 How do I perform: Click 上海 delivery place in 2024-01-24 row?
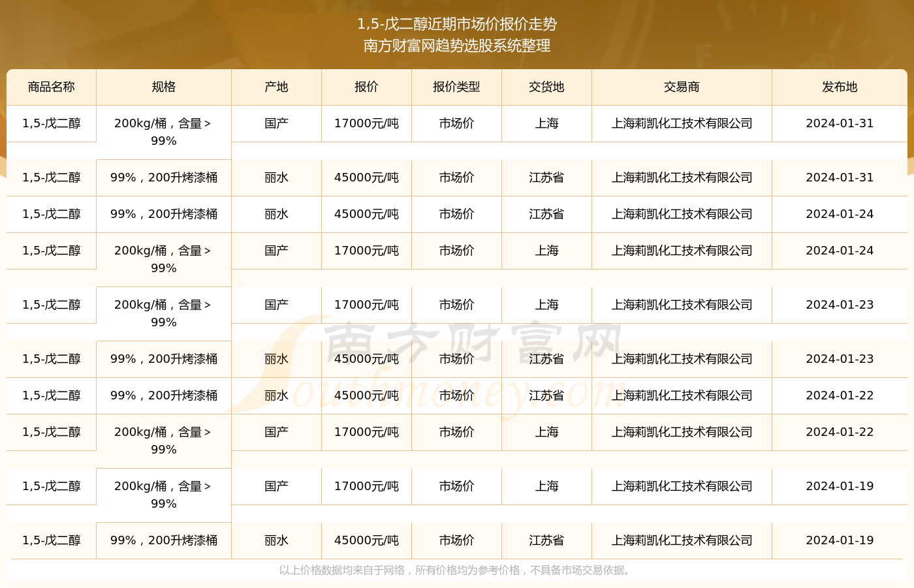[546, 251]
